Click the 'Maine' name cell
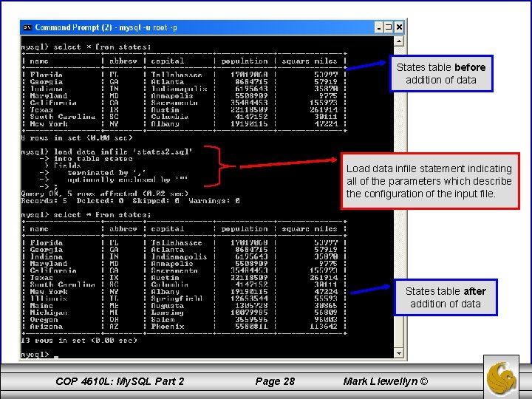 click(x=41, y=306)
